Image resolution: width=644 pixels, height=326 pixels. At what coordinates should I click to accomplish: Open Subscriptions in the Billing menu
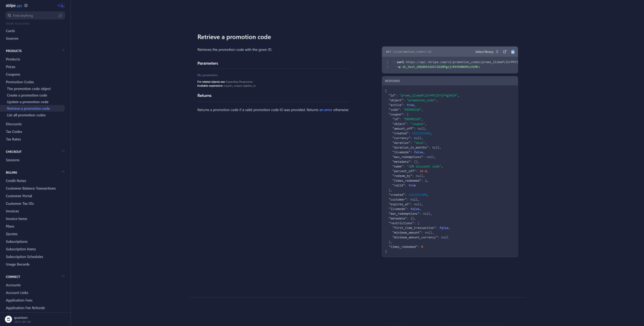click(17, 242)
